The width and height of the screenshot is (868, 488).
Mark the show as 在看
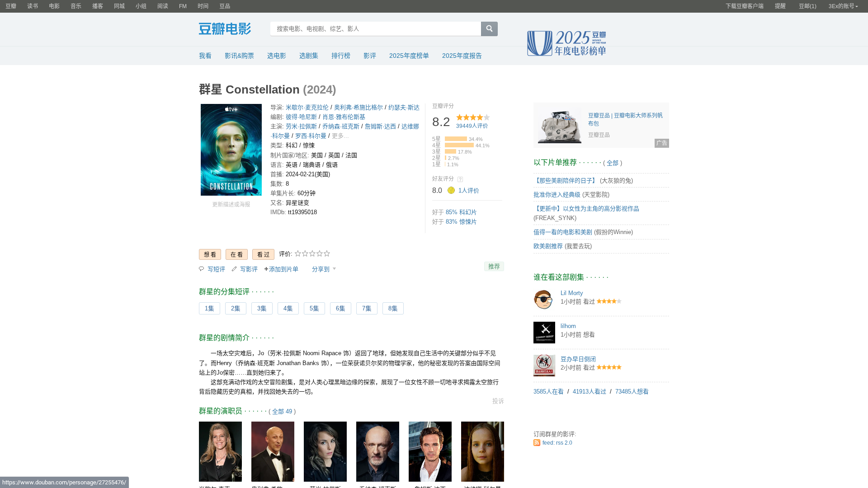236,254
